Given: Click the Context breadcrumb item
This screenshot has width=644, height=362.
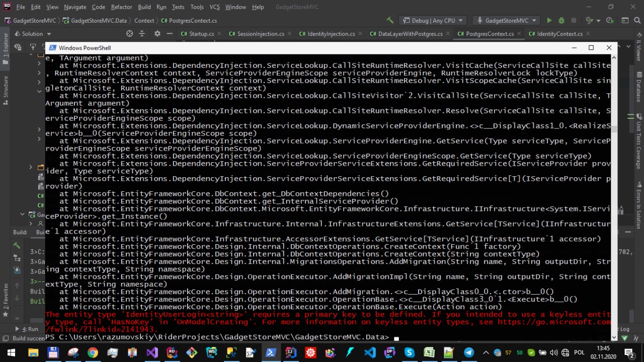Looking at the screenshot, I should click(144, 21).
